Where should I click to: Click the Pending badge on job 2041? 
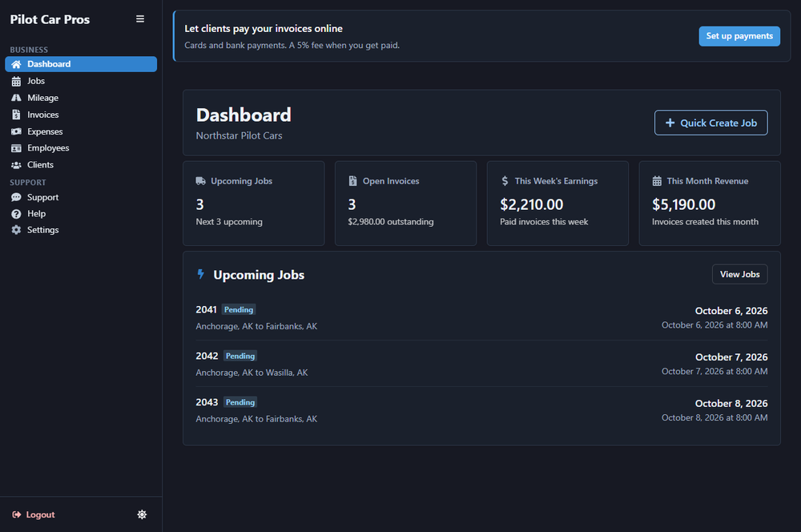tap(239, 310)
